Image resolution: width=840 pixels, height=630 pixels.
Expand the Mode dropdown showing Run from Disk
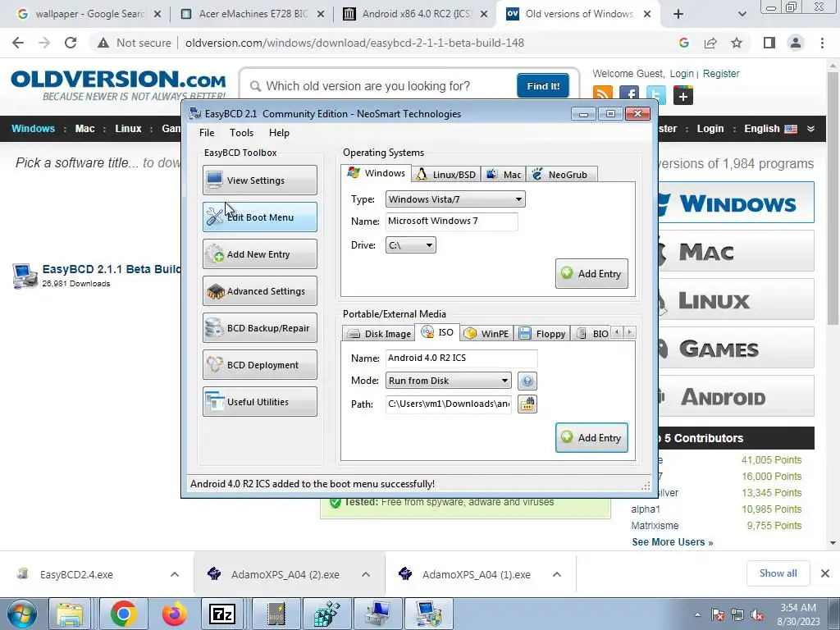click(x=449, y=381)
